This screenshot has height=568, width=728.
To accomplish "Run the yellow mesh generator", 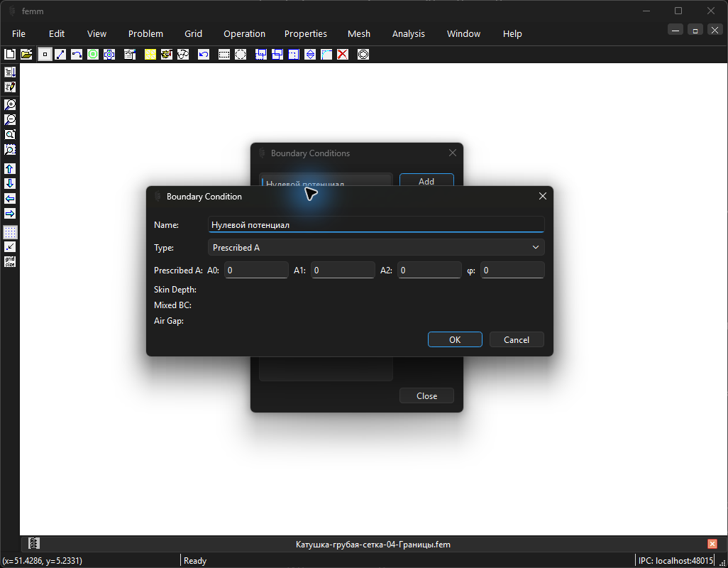I will point(150,55).
